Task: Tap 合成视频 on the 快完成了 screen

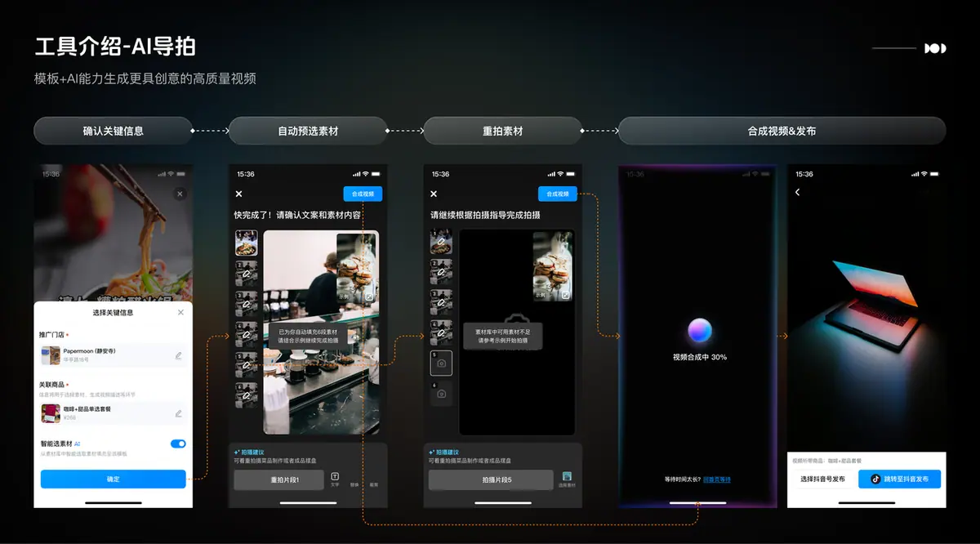Action: coord(363,194)
